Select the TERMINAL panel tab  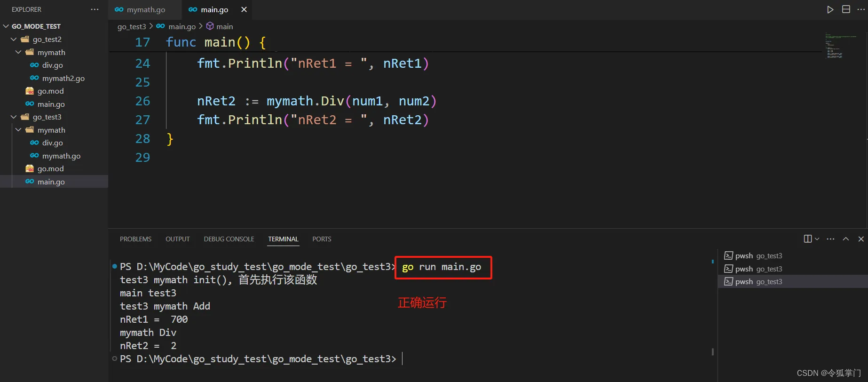pos(283,239)
